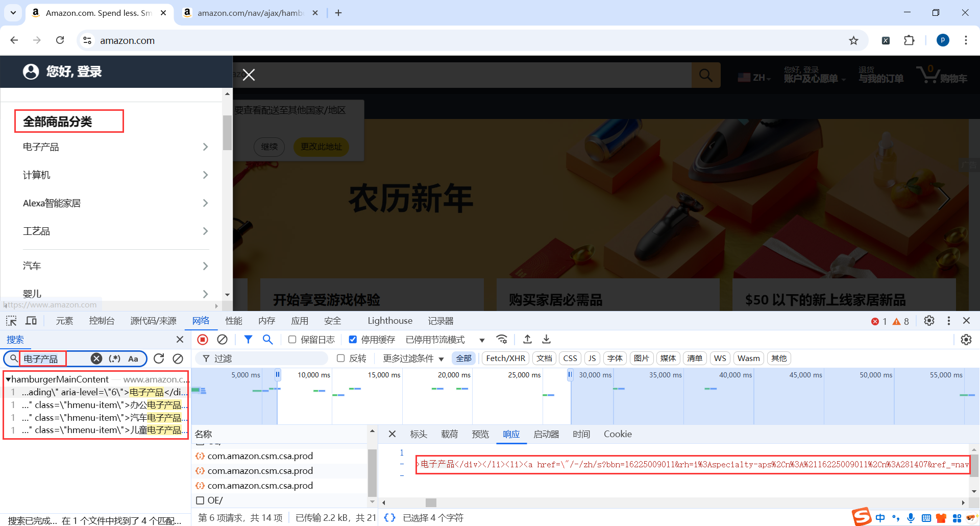Switch to the 标头 request tab
980x526 pixels.
[419, 434]
